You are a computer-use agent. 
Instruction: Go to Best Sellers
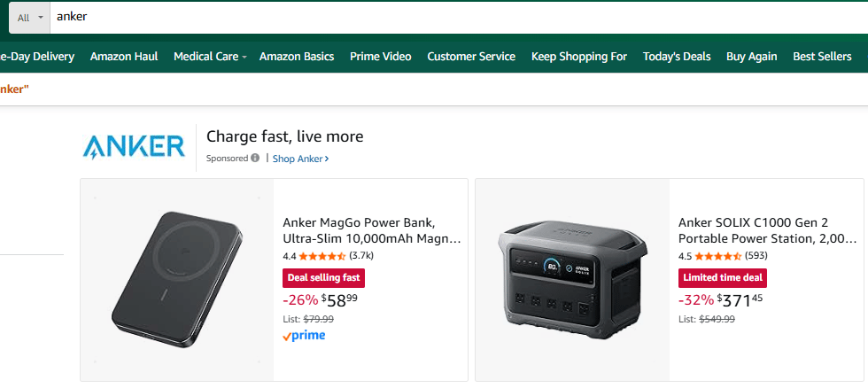pyautogui.click(x=822, y=57)
